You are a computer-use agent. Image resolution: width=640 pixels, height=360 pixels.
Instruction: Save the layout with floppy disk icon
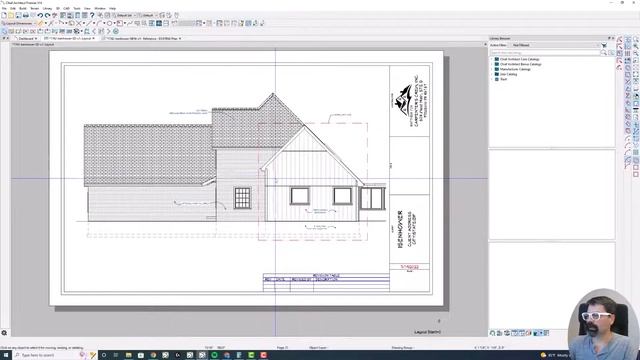tap(18, 16)
